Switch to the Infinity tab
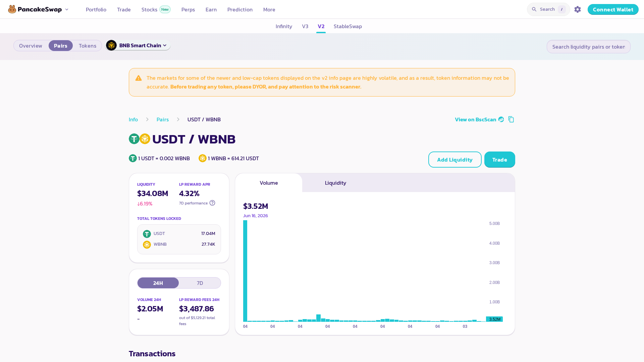This screenshot has width=644, height=362. pos(284,26)
